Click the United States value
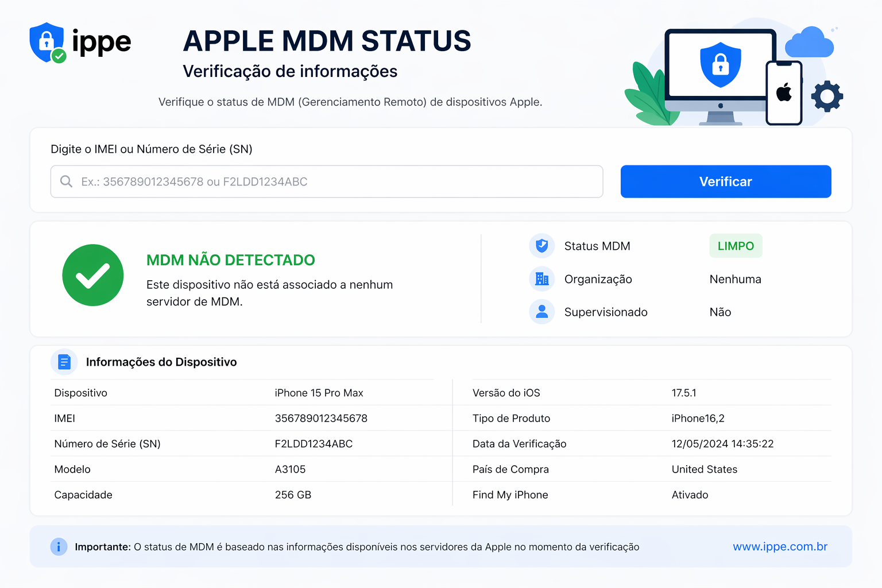The image size is (882, 588). [x=705, y=469]
